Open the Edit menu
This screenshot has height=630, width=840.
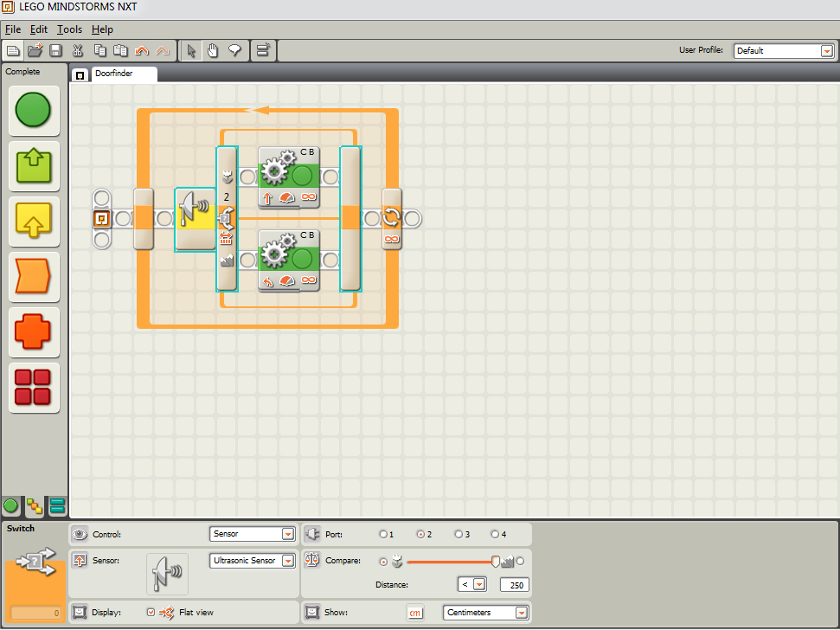tap(39, 29)
